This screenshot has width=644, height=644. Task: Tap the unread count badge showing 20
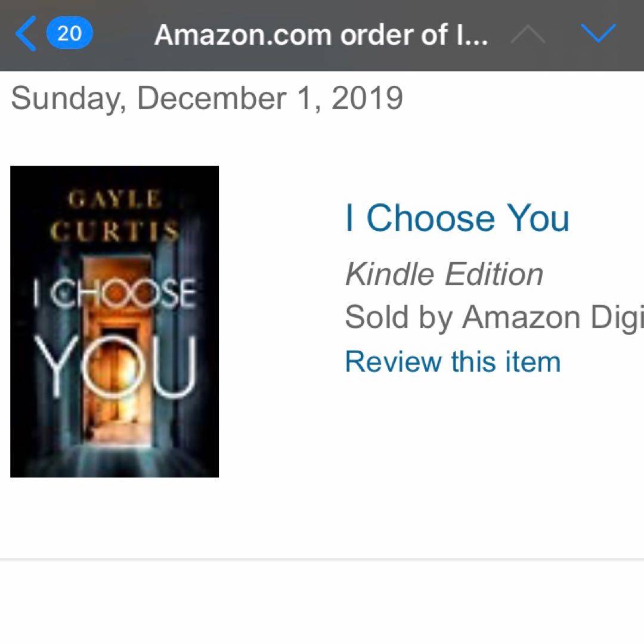69,33
